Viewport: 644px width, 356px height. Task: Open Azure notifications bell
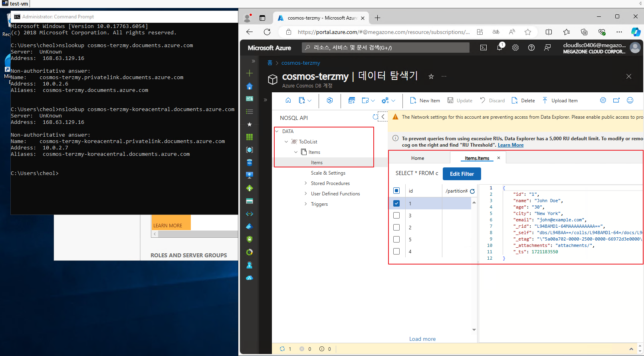pos(499,48)
